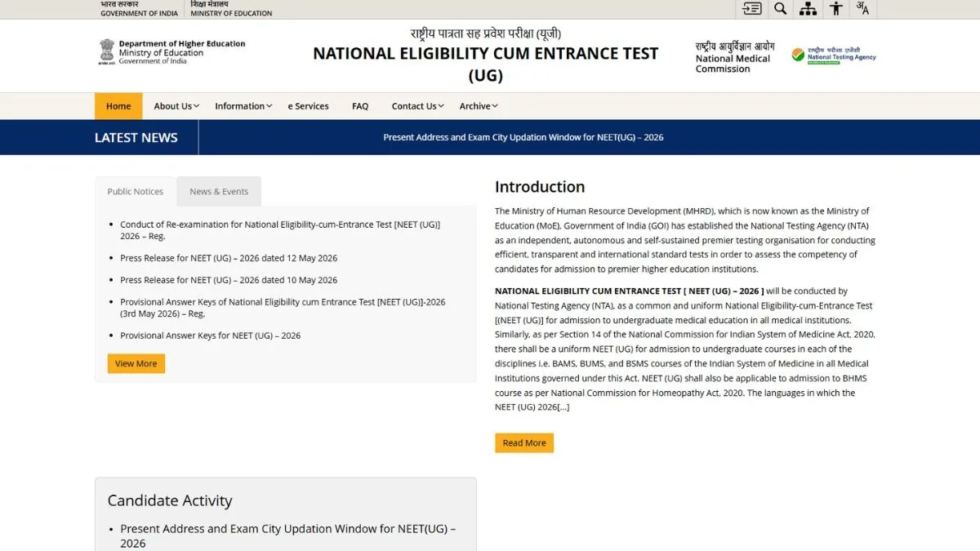The height and width of the screenshot is (551, 980).
Task: Open the e Services menu item
Action: pos(308,106)
